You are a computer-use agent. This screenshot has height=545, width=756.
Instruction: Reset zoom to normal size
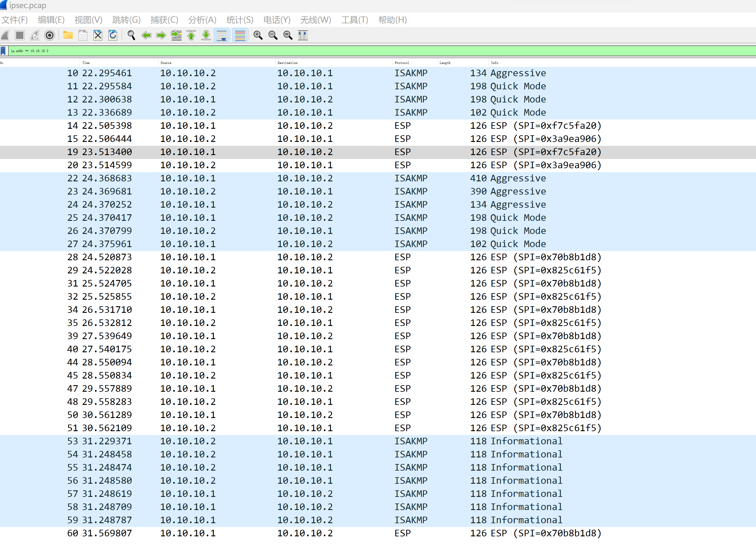(288, 35)
